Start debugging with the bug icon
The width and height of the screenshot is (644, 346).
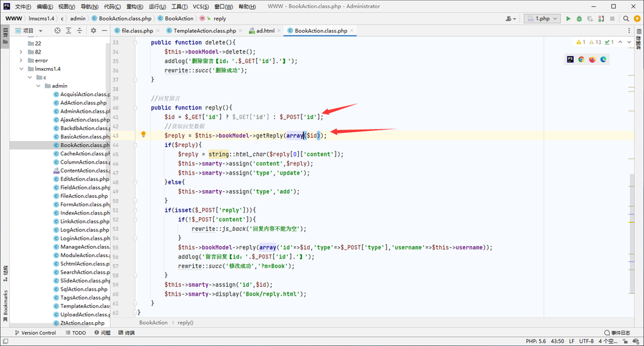pyautogui.click(x=579, y=19)
